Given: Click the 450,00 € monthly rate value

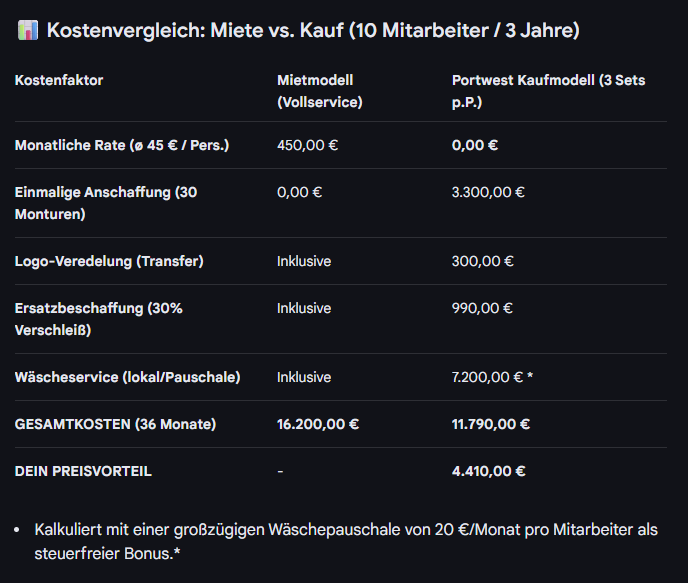Looking at the screenshot, I should [x=307, y=145].
